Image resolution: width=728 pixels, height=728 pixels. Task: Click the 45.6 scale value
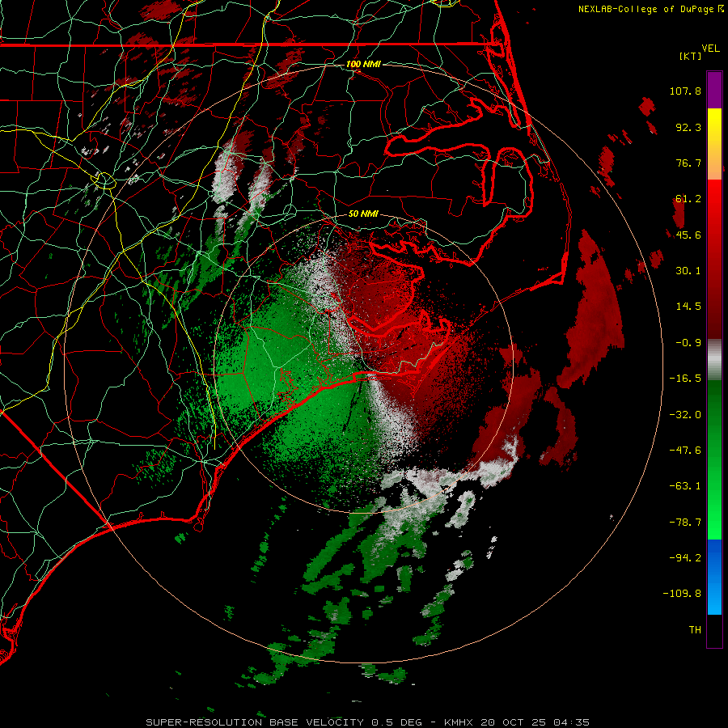[x=688, y=235]
